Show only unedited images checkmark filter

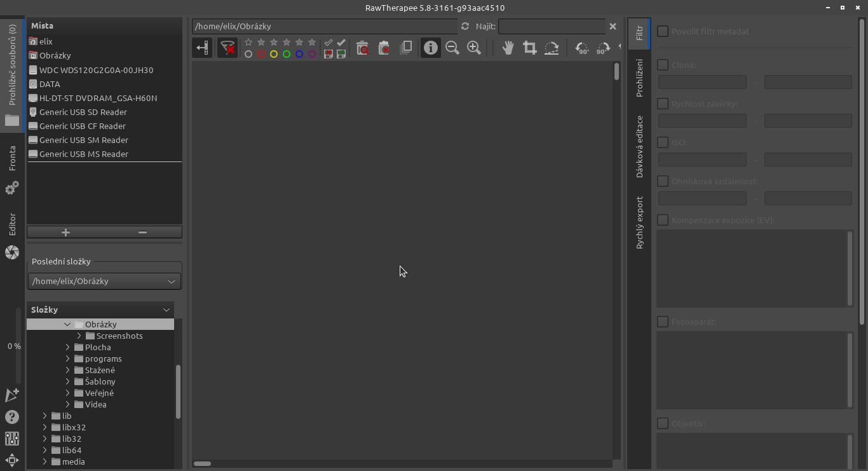pos(329,43)
